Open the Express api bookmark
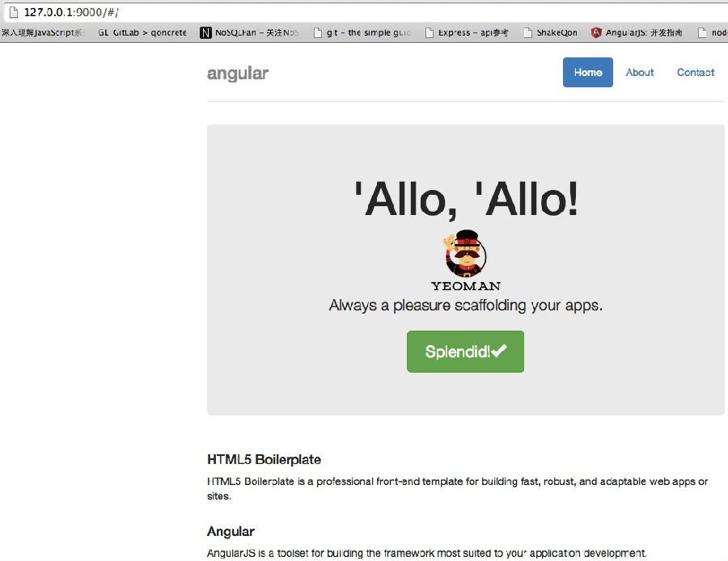 (x=467, y=32)
